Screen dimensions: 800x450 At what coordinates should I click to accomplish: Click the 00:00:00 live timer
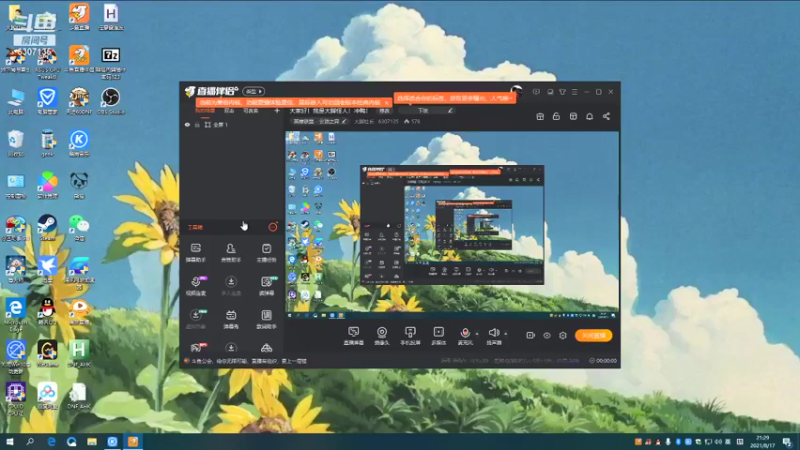pos(603,360)
